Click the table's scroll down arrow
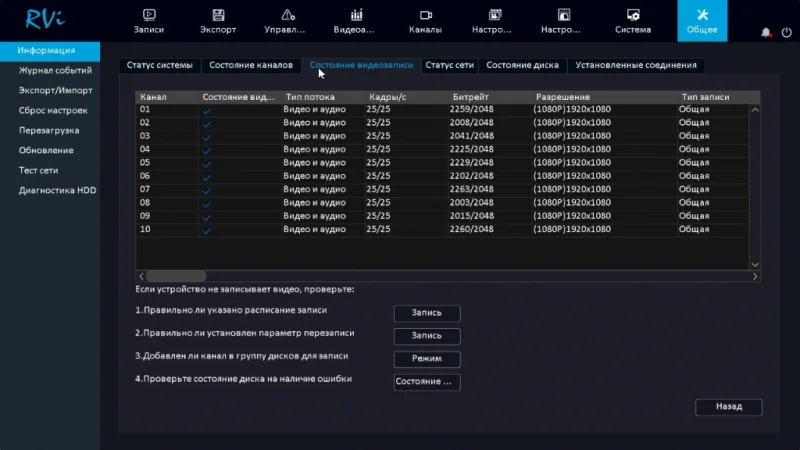The image size is (800, 450). click(x=755, y=265)
